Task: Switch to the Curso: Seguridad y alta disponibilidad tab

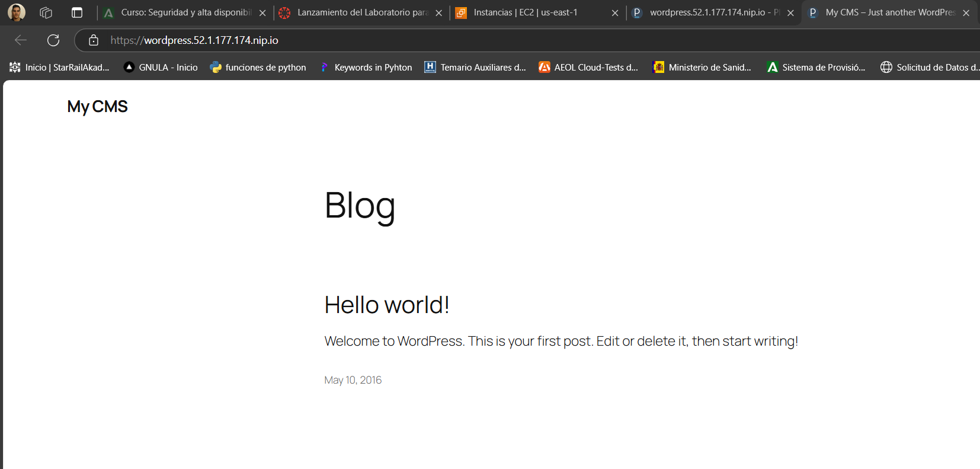Action: [178, 12]
